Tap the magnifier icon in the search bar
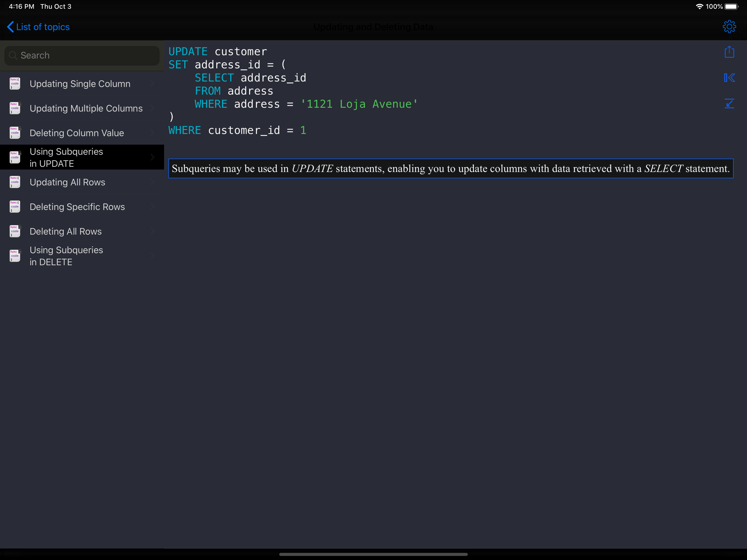The width and height of the screenshot is (747, 560). click(x=13, y=56)
